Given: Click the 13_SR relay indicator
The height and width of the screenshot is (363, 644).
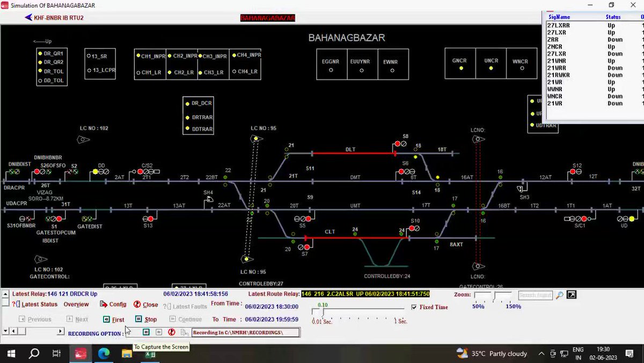Looking at the screenshot, I should [89, 56].
